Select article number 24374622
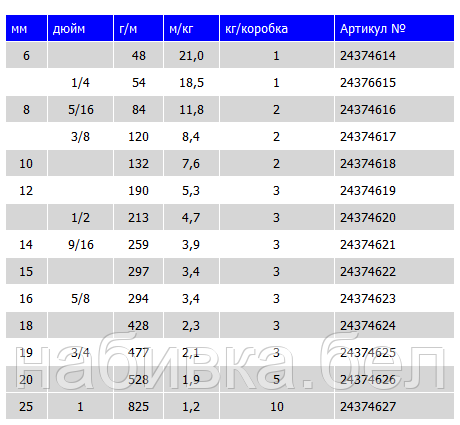 point(368,272)
